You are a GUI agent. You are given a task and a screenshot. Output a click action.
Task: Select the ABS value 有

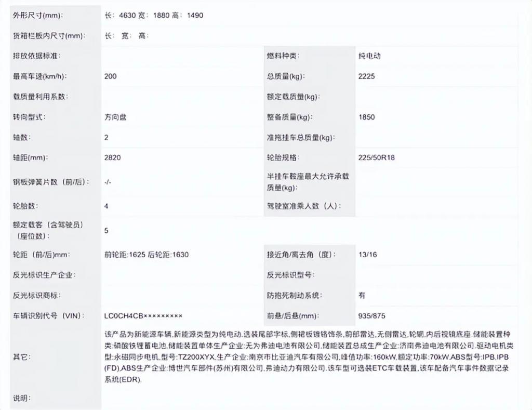362,295
